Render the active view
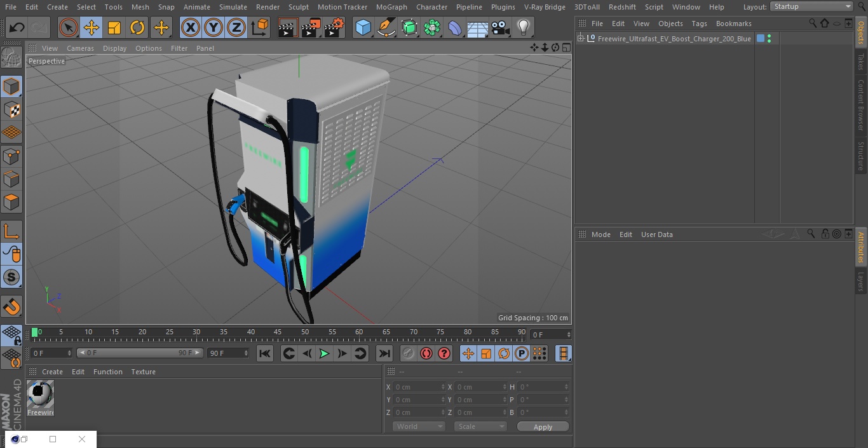This screenshot has height=448, width=868. 288,27
